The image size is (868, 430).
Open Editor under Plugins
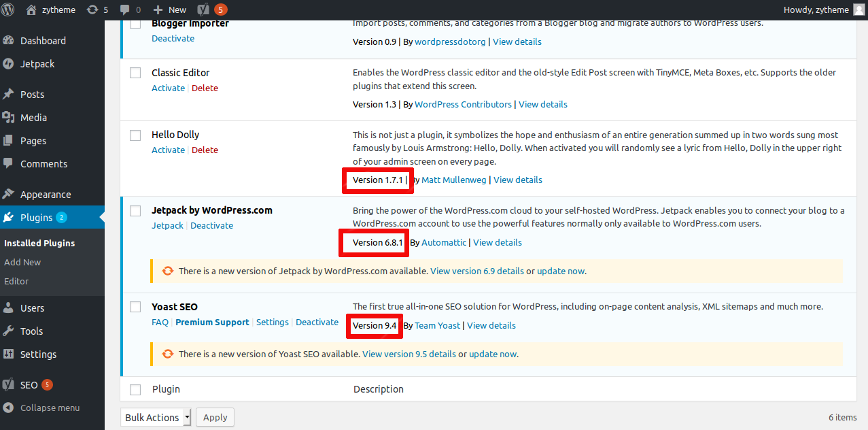point(16,281)
